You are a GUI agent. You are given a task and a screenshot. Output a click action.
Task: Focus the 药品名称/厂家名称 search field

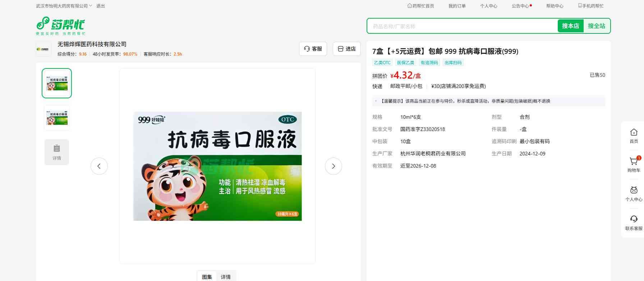coord(462,26)
